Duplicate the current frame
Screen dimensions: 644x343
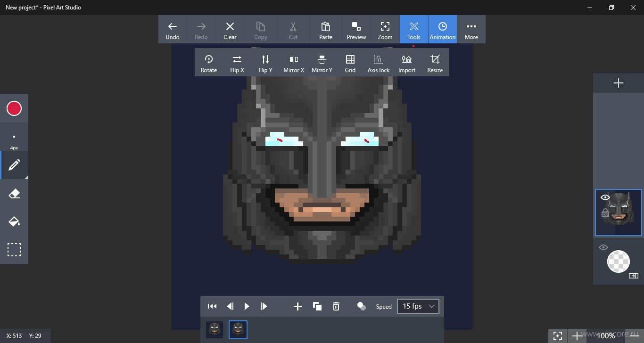click(x=317, y=307)
